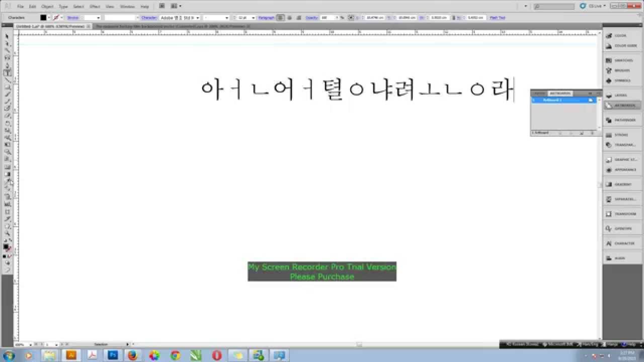Select the Zoom tool in toolbox

[x=7, y=233]
